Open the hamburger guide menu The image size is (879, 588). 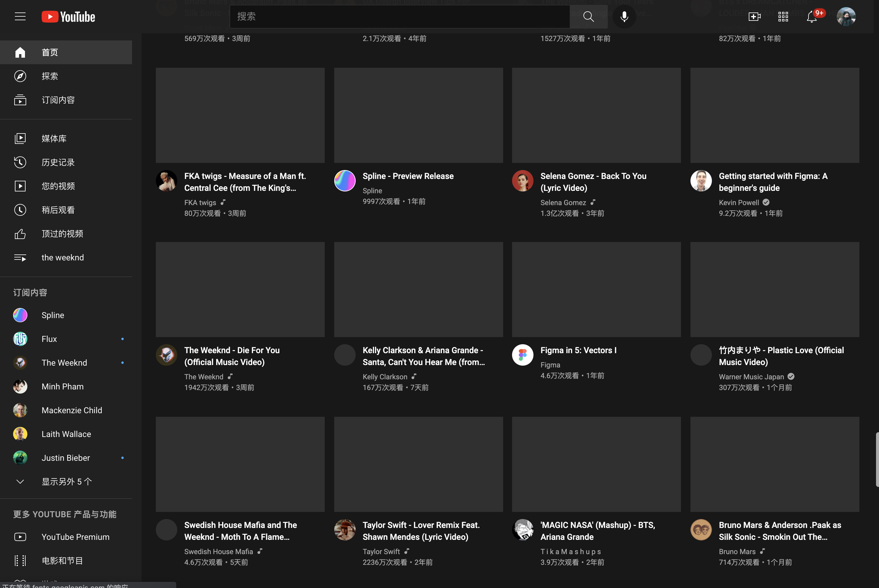point(20,17)
